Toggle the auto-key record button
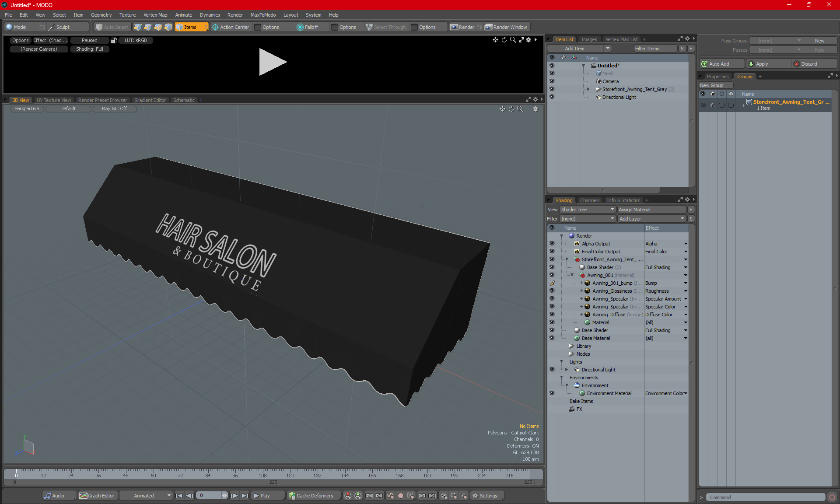840x504 pixels. point(400,496)
